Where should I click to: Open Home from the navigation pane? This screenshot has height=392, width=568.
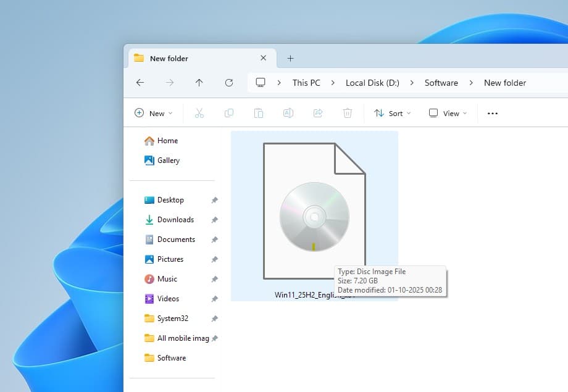[165, 140]
